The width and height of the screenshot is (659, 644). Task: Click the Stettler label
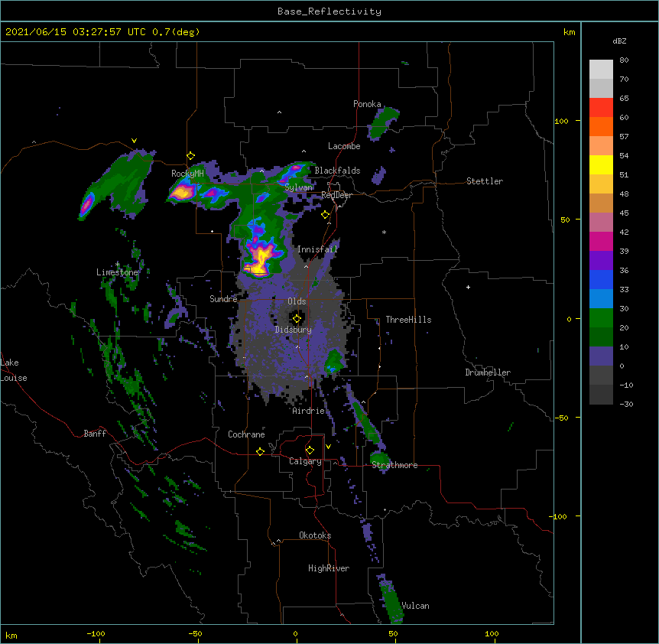click(x=485, y=181)
